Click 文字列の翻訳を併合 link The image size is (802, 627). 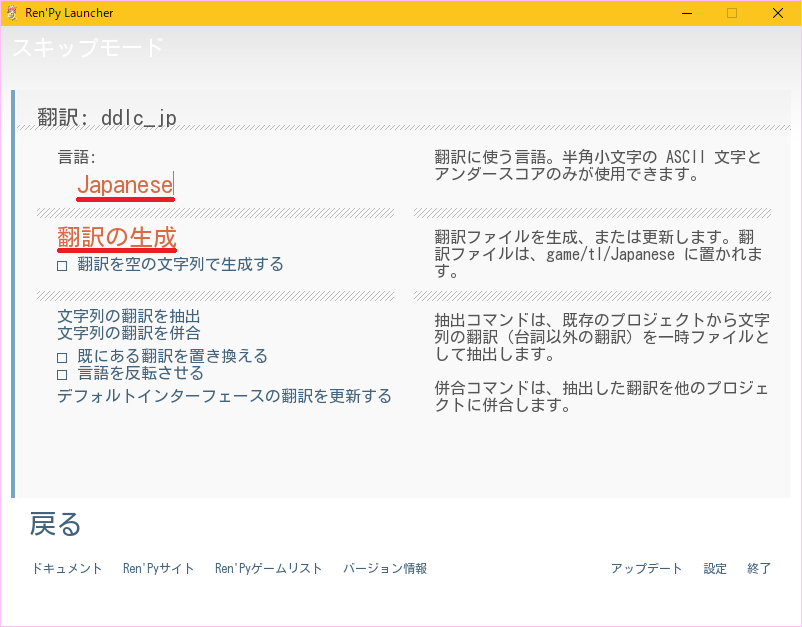128,333
